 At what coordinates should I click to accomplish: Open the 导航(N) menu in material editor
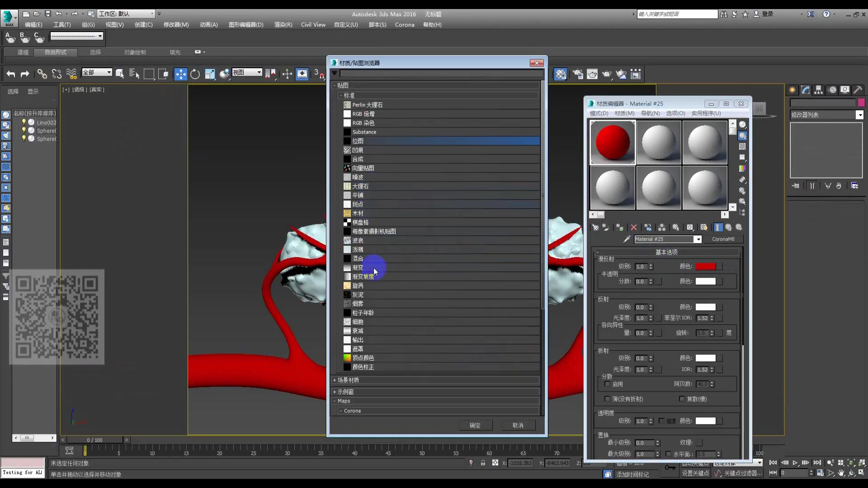pos(650,113)
